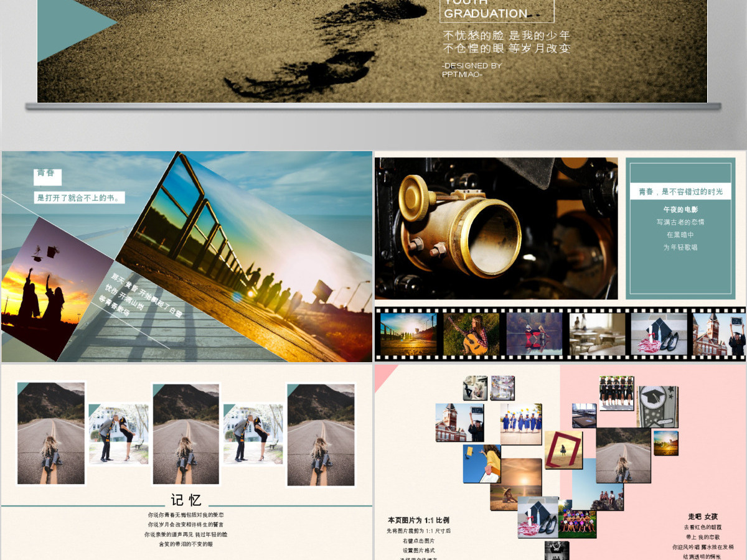Select the line '含笑的带泪的不变的眼'
The width and height of the screenshot is (747, 560).
pos(186,544)
